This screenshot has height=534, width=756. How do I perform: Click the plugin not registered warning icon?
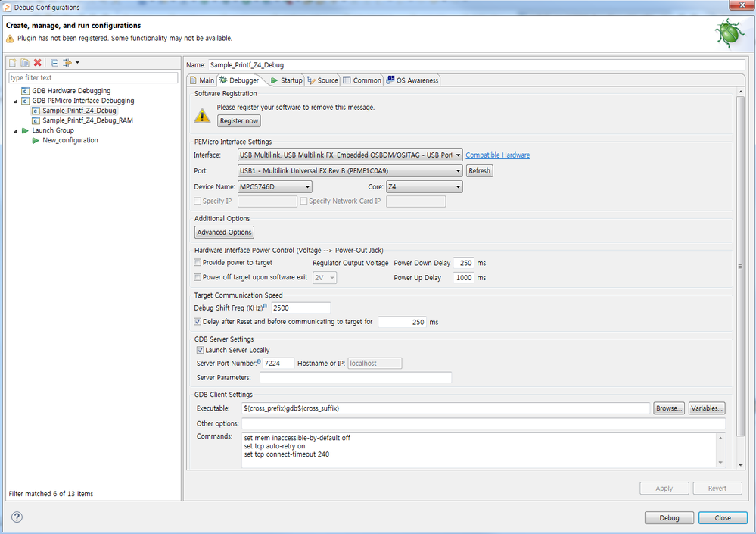click(x=10, y=39)
